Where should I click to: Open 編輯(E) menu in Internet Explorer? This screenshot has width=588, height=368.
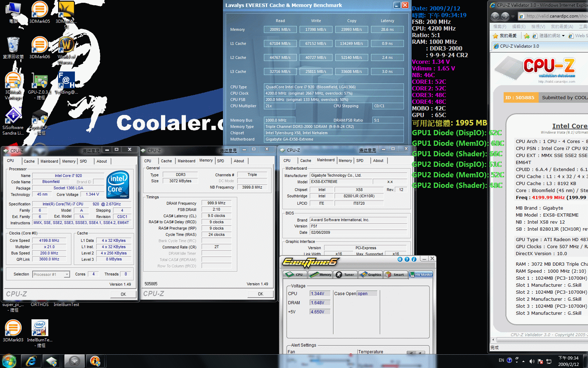(519, 26)
